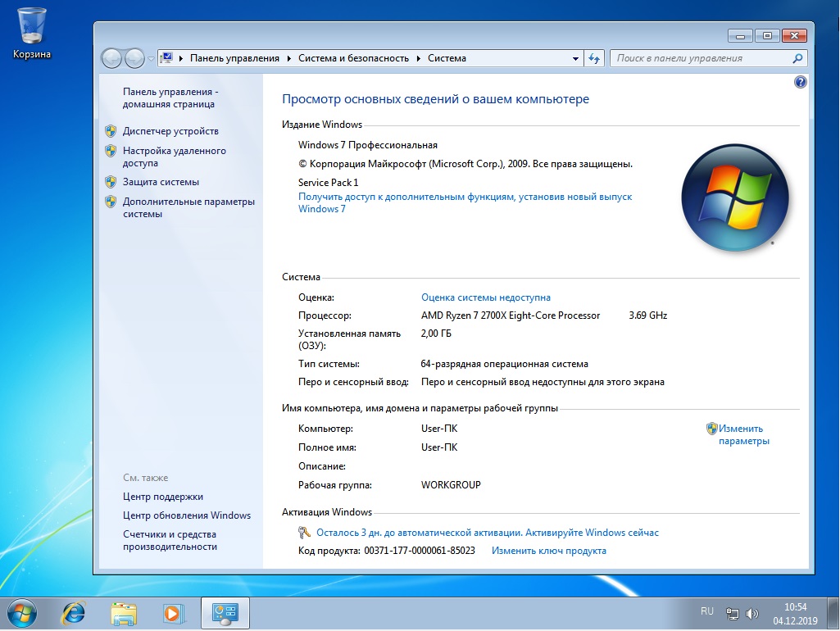Open recent pages dropdown near navigation arrows
The image size is (840, 631).
pyautogui.click(x=151, y=59)
